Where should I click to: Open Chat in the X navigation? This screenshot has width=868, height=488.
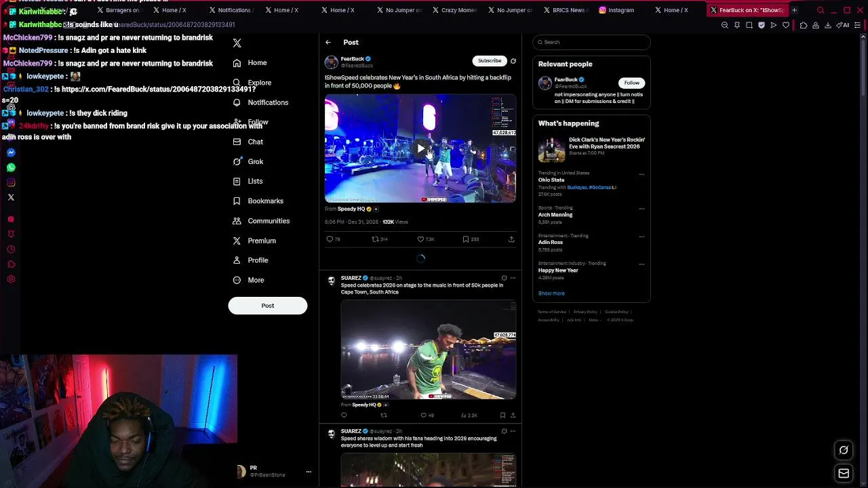point(248,142)
